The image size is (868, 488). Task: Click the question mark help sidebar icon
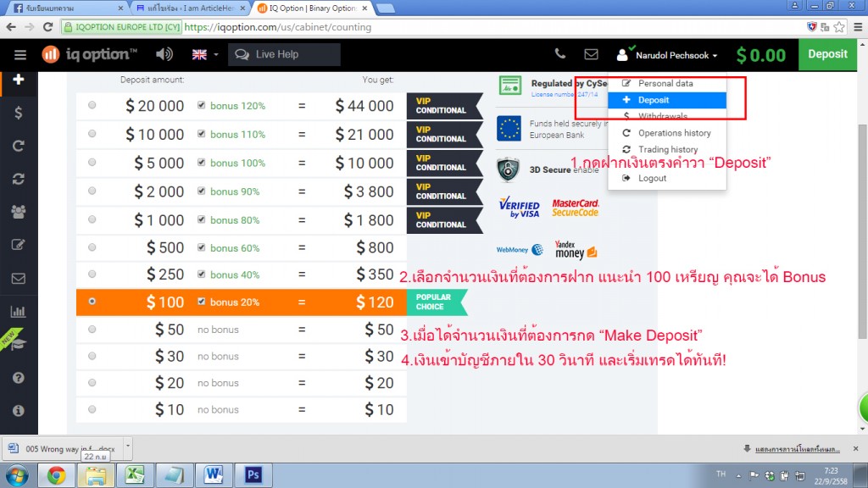tap(19, 378)
